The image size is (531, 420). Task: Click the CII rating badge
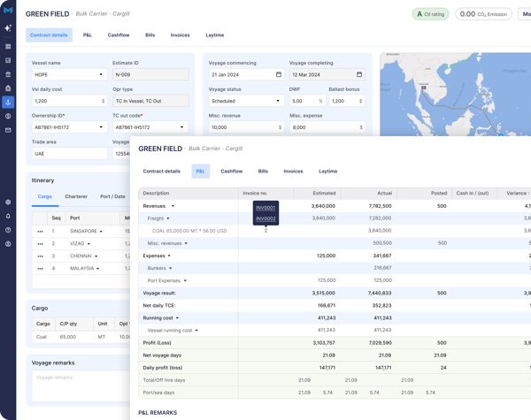point(430,14)
